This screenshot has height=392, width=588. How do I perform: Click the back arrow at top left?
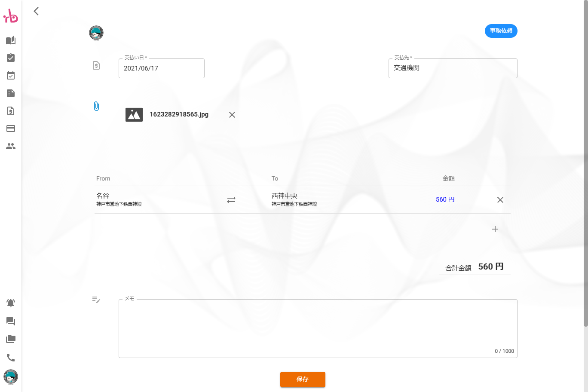click(x=36, y=11)
